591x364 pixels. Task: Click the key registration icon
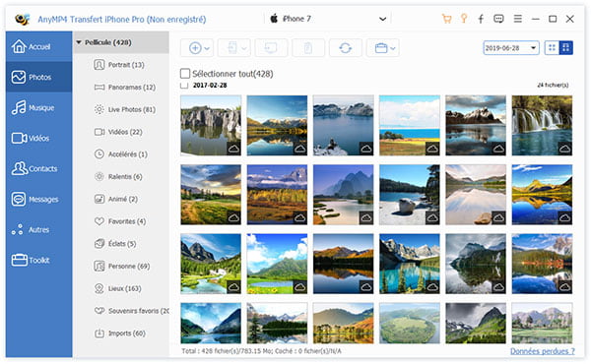(x=464, y=19)
